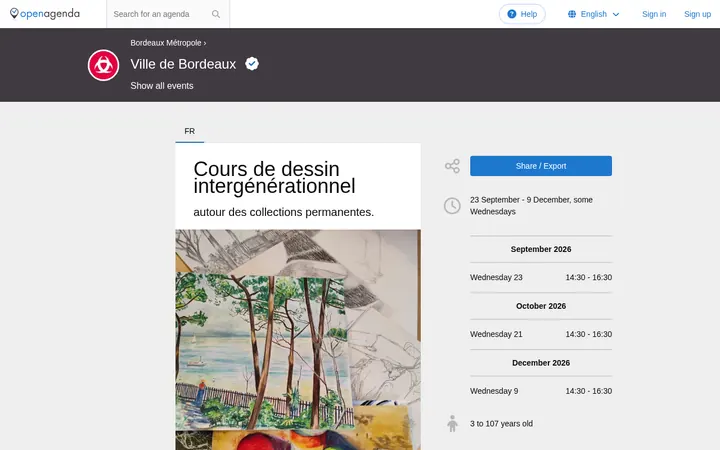Open the Sign up link
Viewport: 720px width, 450px height.
[x=698, y=14]
